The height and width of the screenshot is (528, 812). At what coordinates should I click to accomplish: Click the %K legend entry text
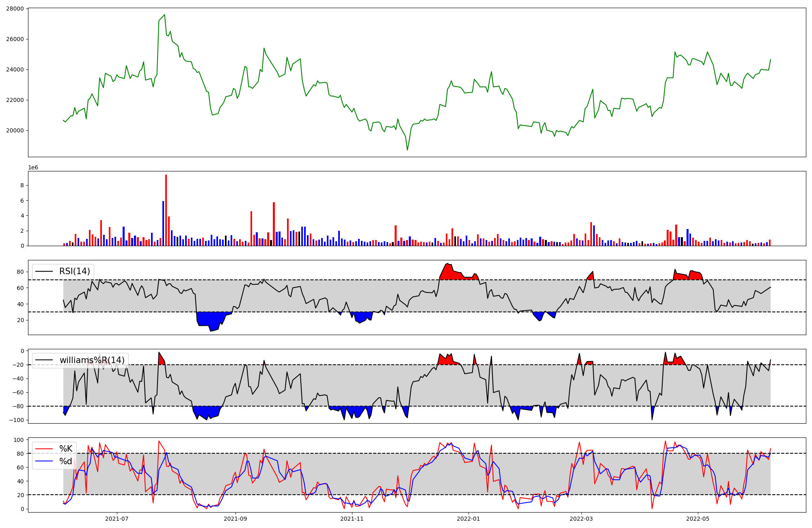(66, 449)
